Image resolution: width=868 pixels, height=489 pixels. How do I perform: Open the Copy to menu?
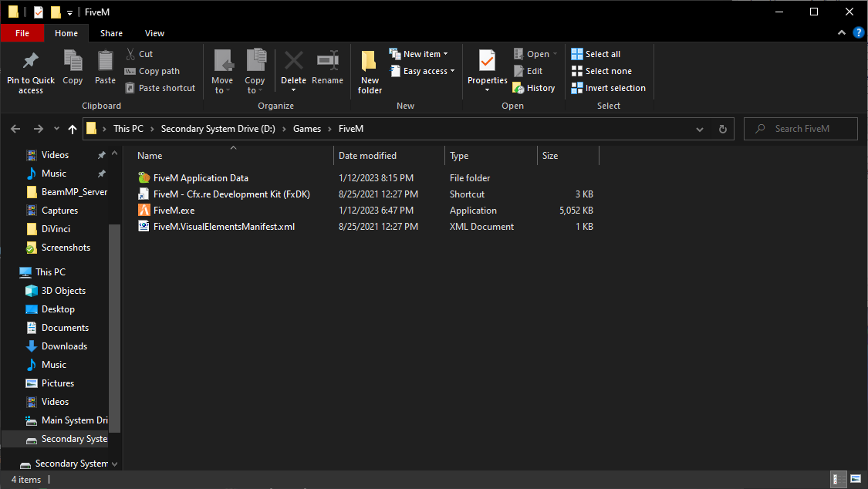(x=255, y=73)
